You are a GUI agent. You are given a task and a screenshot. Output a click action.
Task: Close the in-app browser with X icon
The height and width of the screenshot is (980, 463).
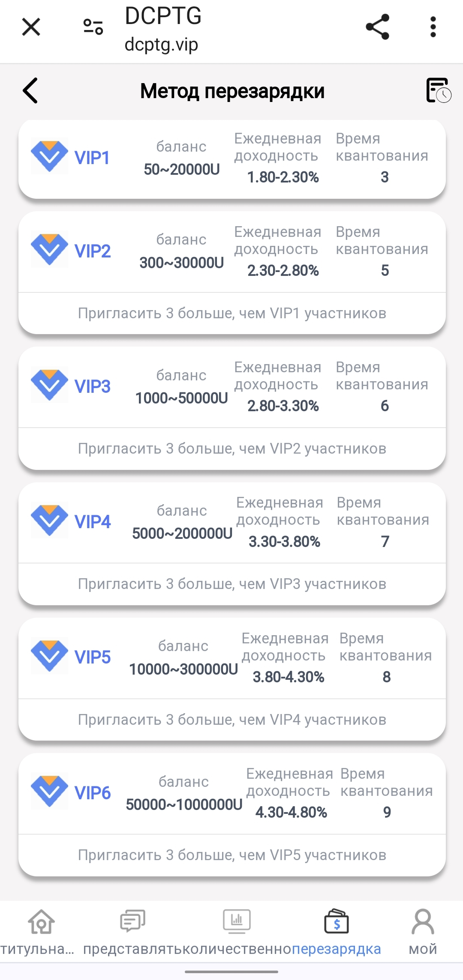[31, 27]
